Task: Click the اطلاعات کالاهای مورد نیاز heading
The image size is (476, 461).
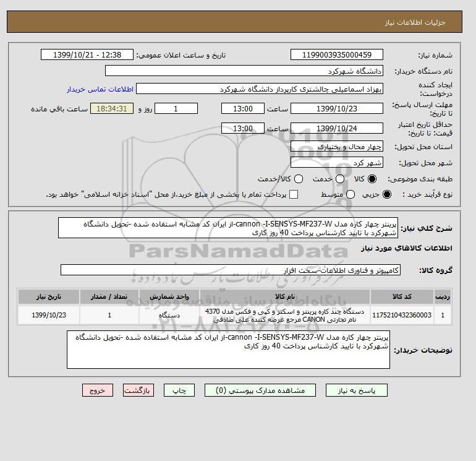Action: click(x=407, y=248)
